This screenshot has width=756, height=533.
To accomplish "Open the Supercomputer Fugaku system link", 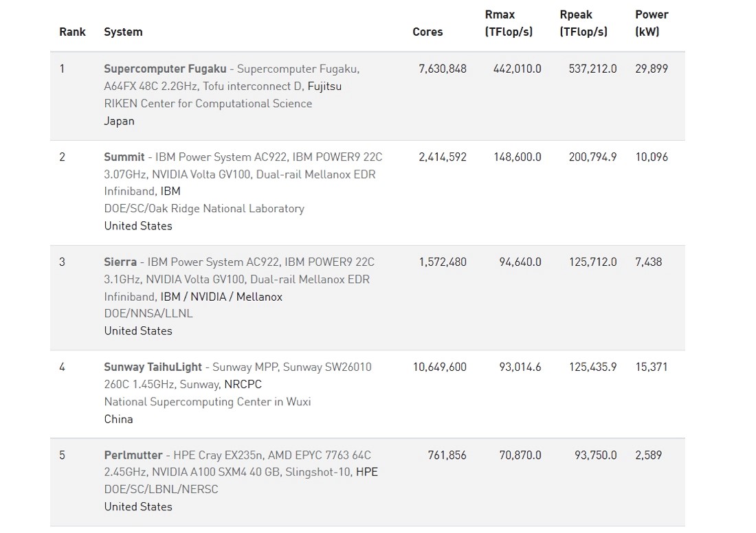I will click(x=165, y=69).
